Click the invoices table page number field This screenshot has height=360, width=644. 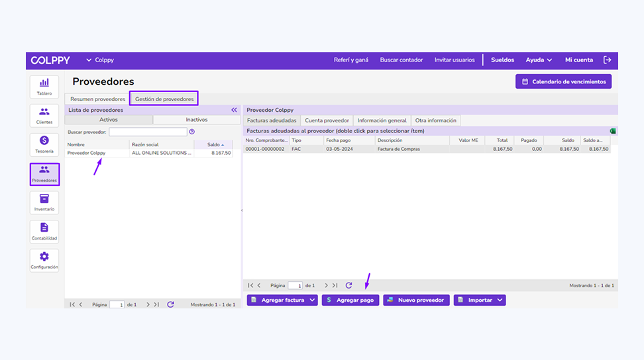point(295,285)
